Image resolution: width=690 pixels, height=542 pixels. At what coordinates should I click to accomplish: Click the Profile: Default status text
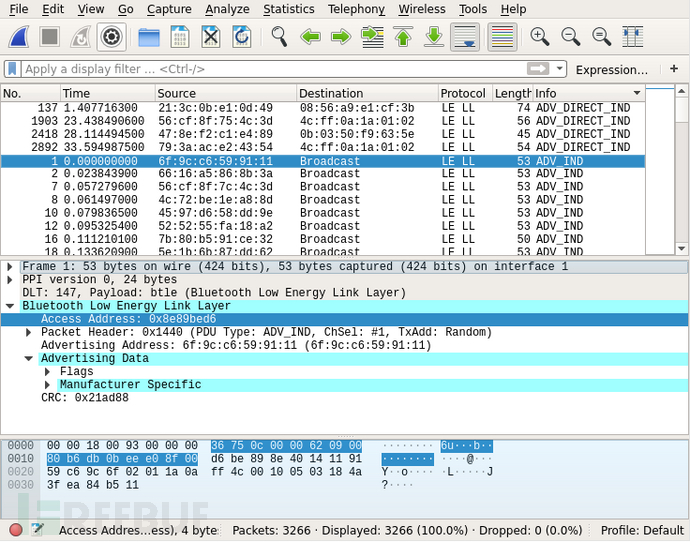coord(642,530)
